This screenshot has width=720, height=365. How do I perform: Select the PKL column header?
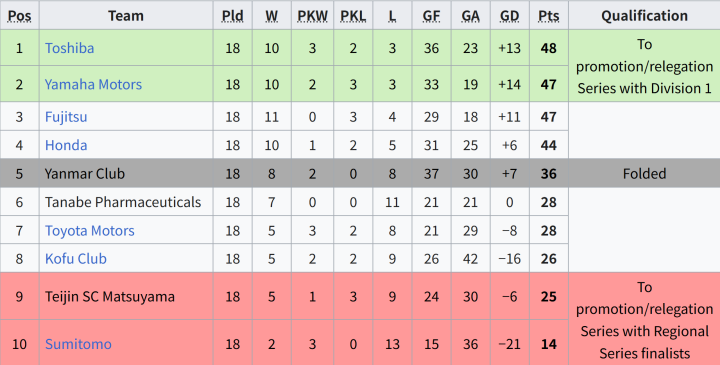(x=353, y=16)
